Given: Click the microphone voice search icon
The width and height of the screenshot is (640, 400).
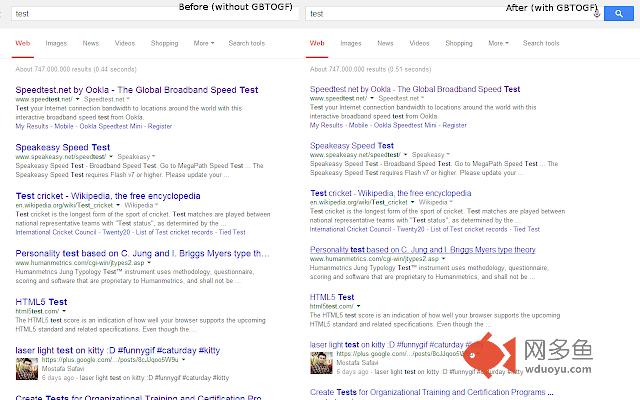Looking at the screenshot, I should pyautogui.click(x=597, y=13).
